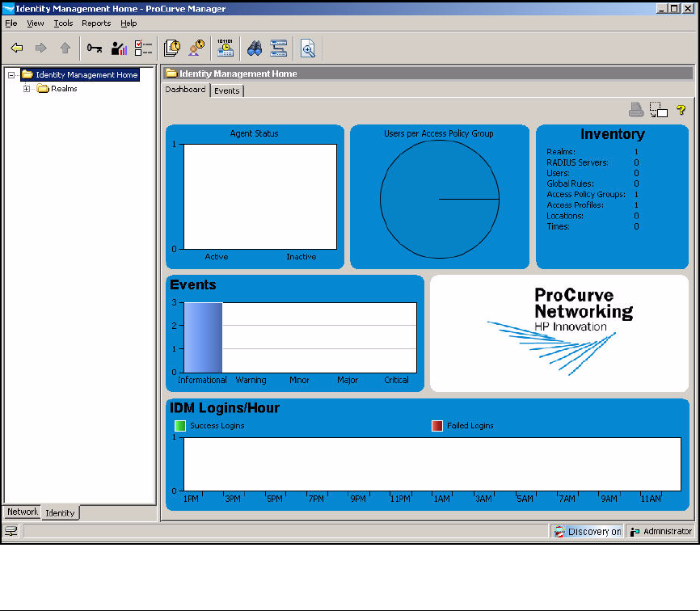The height and width of the screenshot is (611, 700).
Task: Click the gray Up arrow toolbar icon
Action: [x=65, y=48]
